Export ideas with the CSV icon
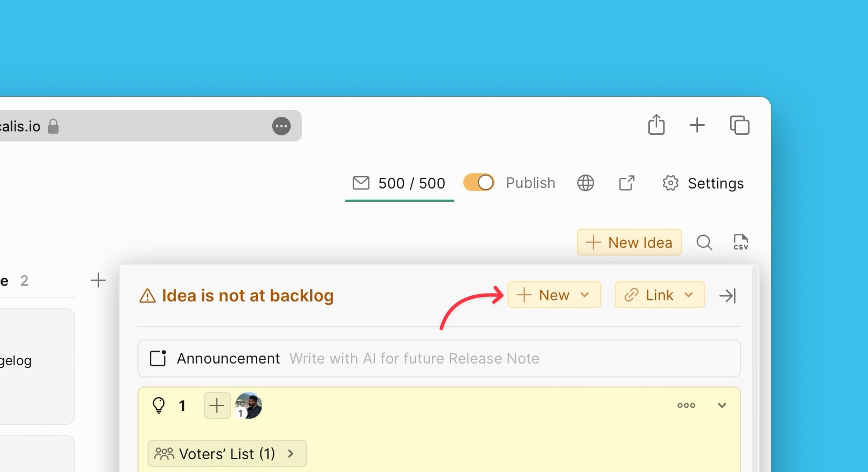Image resolution: width=868 pixels, height=472 pixels. click(x=741, y=242)
